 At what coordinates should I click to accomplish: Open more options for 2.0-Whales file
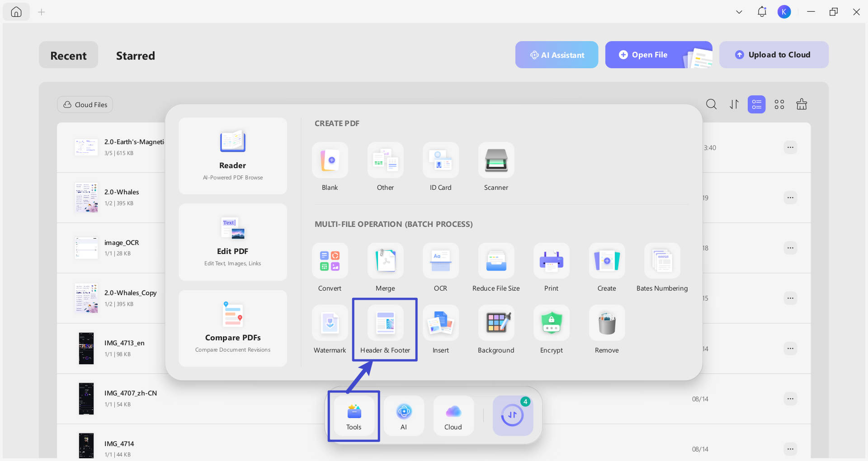click(x=790, y=198)
